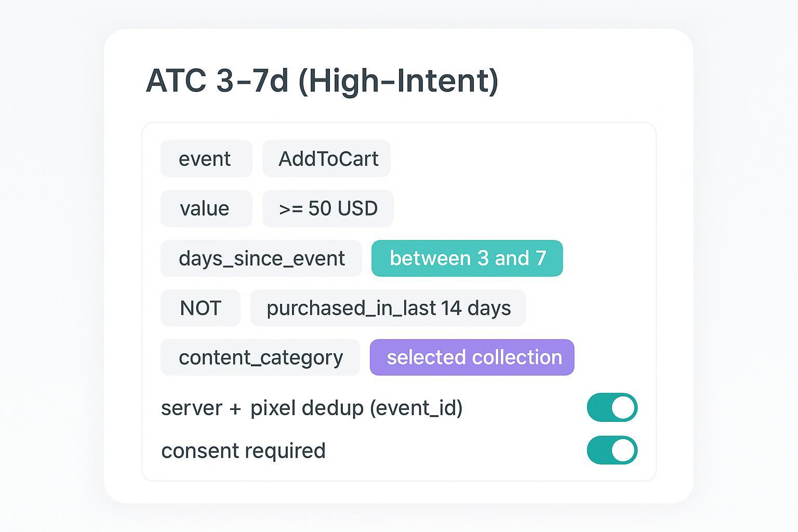Toggle the event_id deduplication switch

pos(612,407)
